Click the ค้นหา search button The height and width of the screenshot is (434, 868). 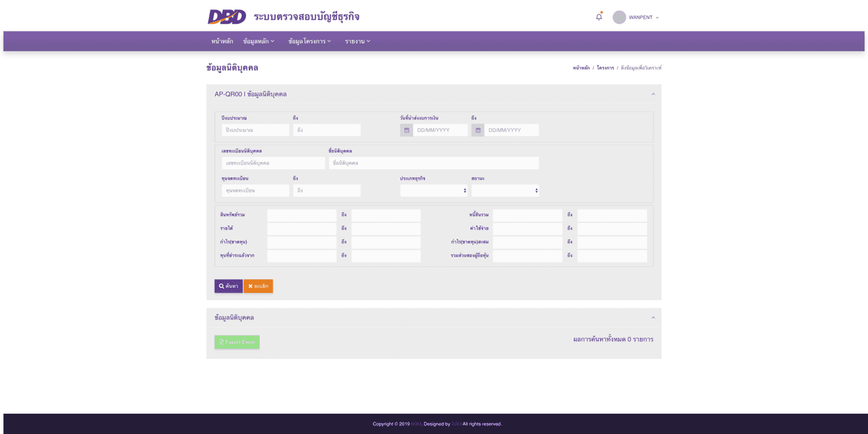pos(229,286)
